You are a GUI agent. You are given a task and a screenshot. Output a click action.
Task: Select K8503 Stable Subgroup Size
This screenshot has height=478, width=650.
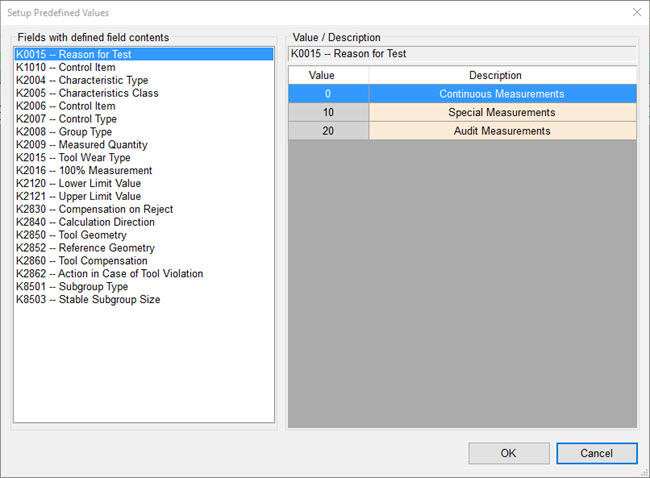click(x=88, y=300)
